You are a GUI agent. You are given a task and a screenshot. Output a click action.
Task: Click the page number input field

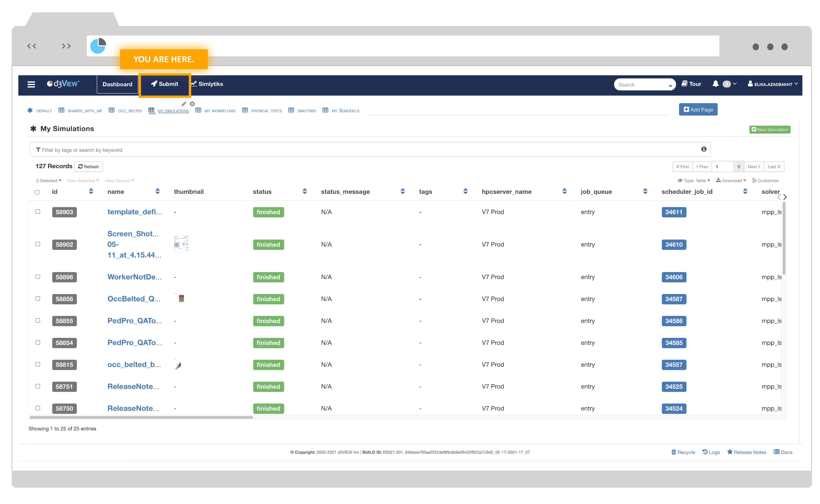click(x=723, y=167)
